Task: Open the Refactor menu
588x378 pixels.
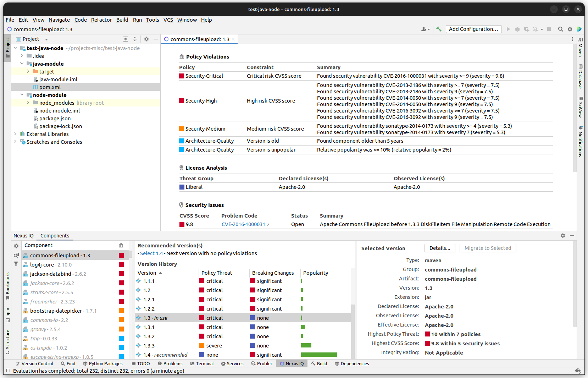Action: [101, 20]
